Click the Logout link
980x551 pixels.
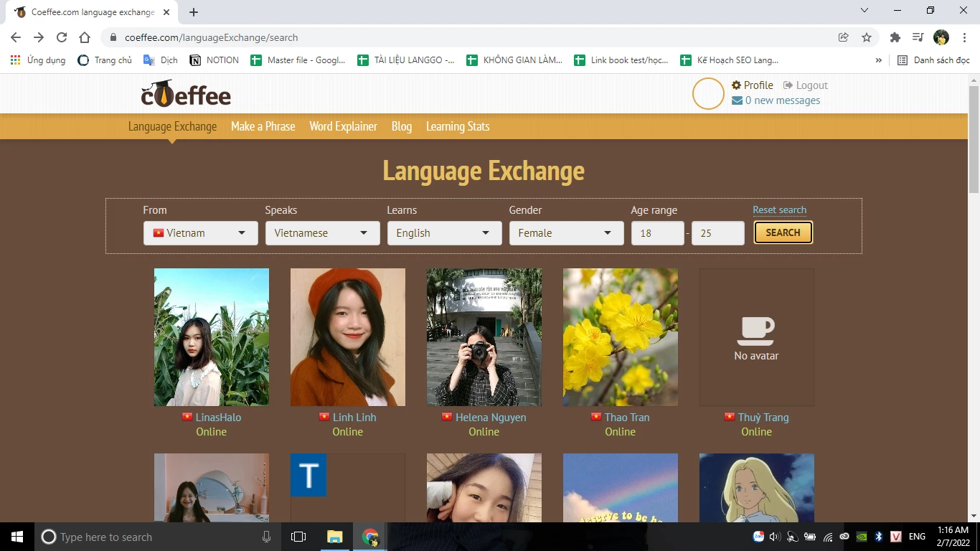point(812,85)
